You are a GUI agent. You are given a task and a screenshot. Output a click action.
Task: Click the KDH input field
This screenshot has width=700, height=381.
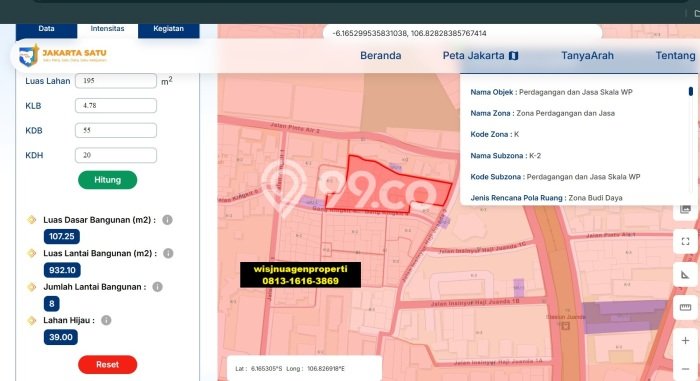(x=116, y=155)
